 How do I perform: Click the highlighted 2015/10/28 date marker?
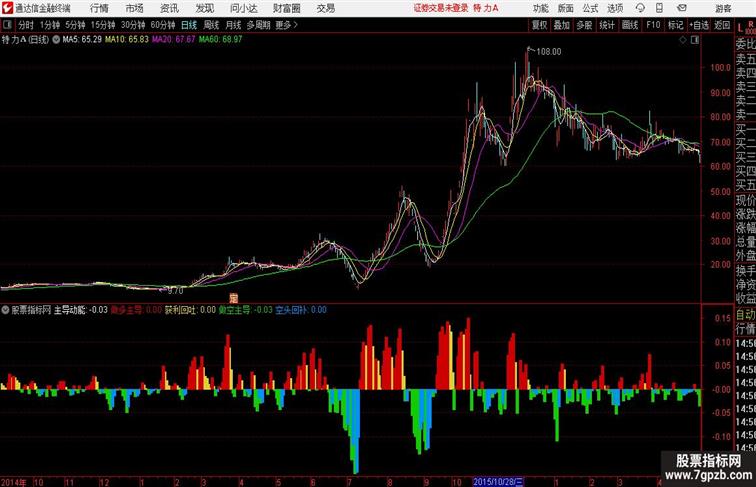click(498, 482)
